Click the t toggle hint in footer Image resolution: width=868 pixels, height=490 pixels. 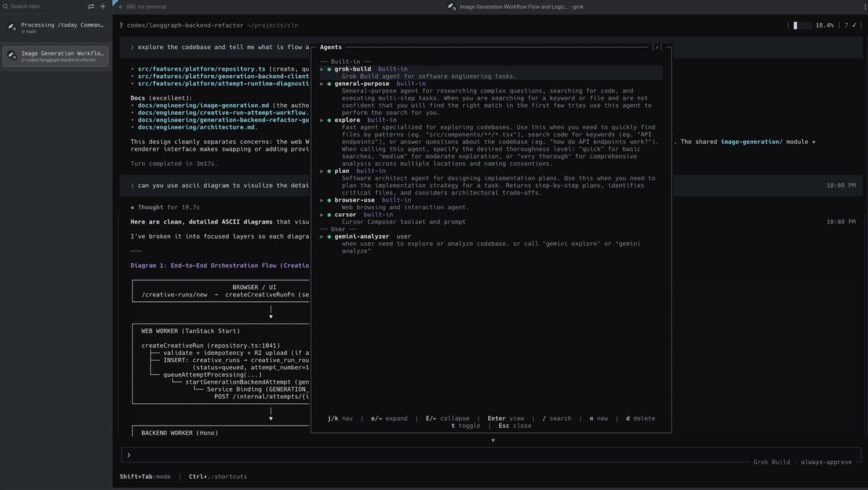(x=465, y=426)
